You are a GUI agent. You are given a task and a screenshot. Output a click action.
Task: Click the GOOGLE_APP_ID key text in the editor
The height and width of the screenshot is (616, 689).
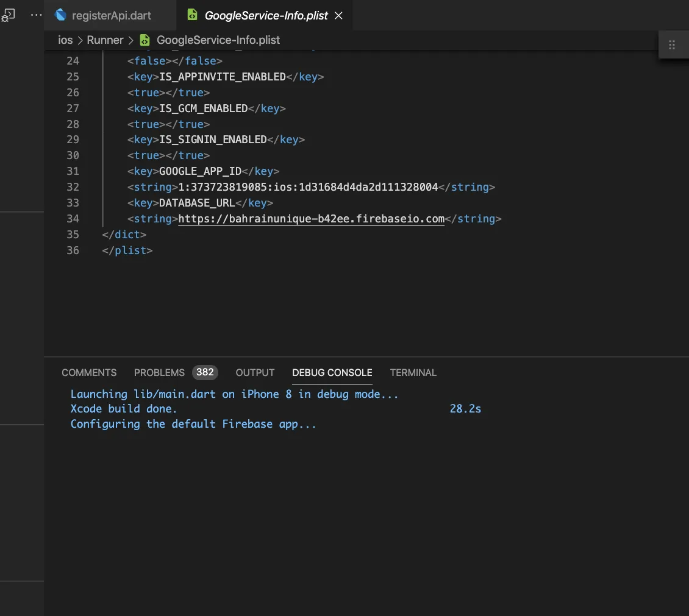(x=200, y=171)
